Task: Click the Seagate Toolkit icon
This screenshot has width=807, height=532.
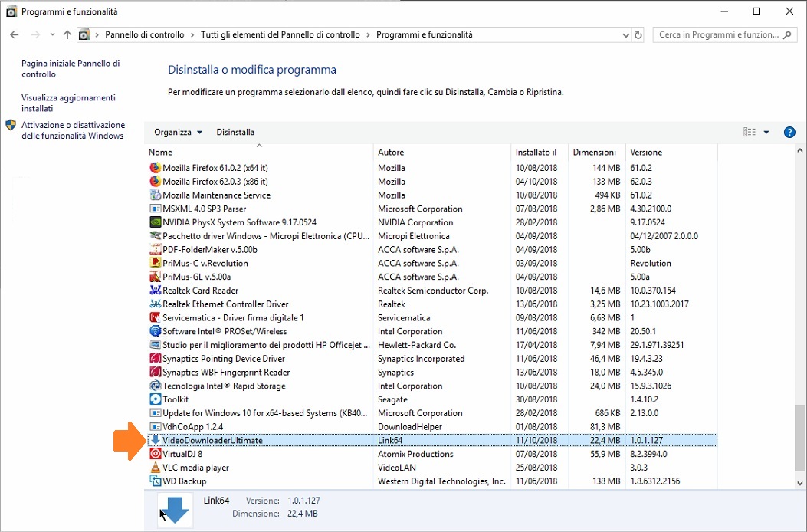Action: tap(155, 399)
